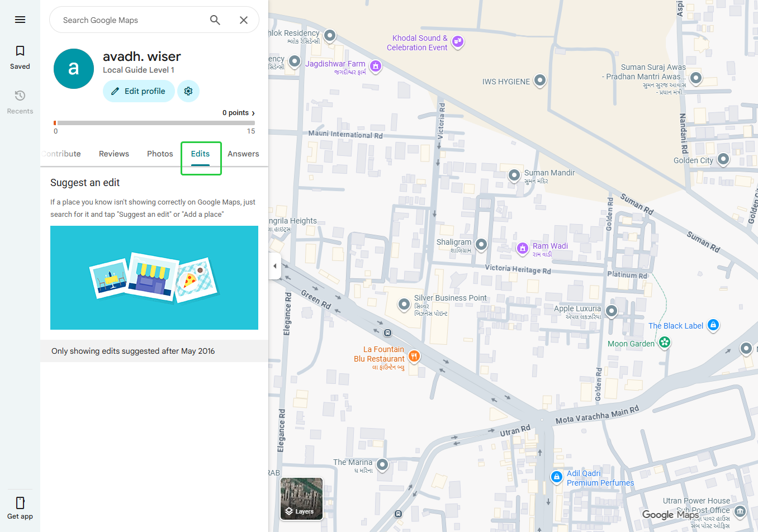Click the Edit profile button

coord(139,91)
